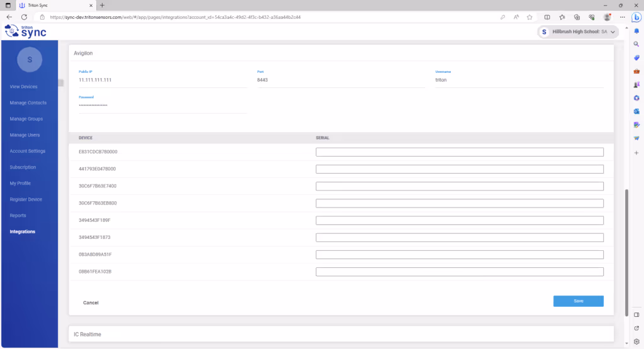This screenshot has height=349, width=644.
Task: Expand the IC Realtime section
Action: point(341,334)
